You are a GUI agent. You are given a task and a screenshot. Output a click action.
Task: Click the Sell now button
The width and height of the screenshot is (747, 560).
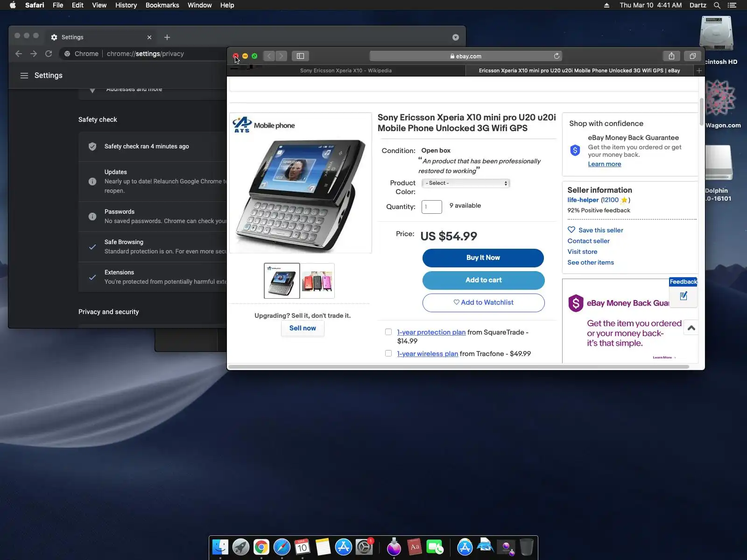(x=303, y=328)
